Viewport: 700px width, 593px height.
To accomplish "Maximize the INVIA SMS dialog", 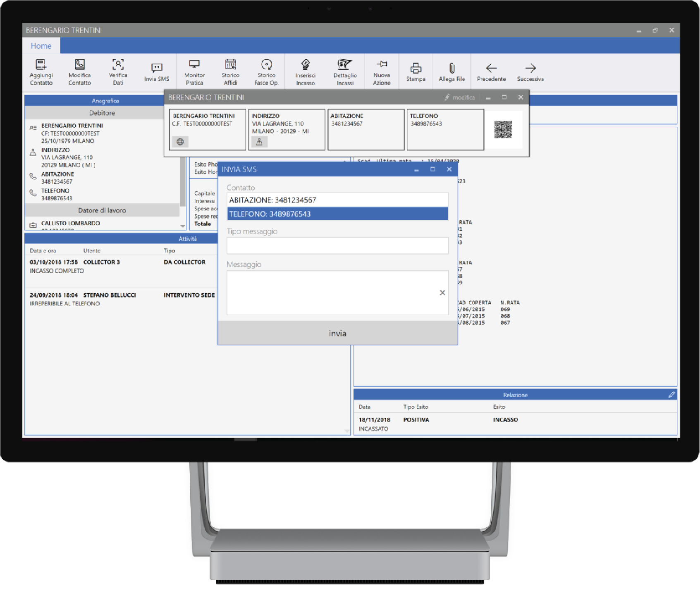I will (432, 169).
